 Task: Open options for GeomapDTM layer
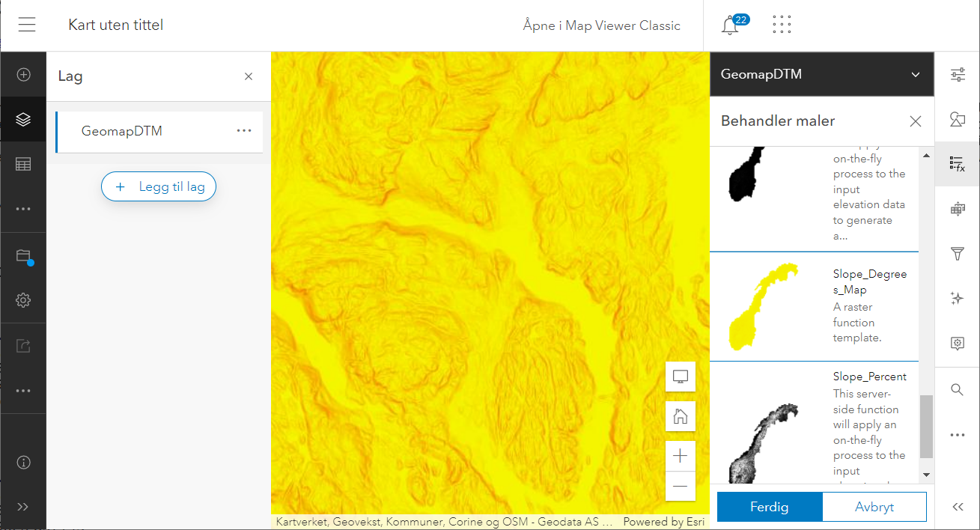(244, 131)
